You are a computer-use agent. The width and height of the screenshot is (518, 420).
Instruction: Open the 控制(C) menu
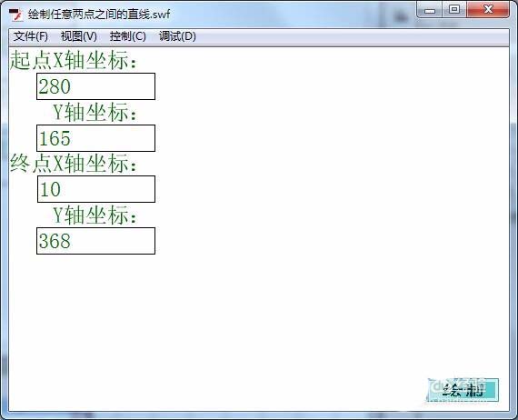click(127, 36)
